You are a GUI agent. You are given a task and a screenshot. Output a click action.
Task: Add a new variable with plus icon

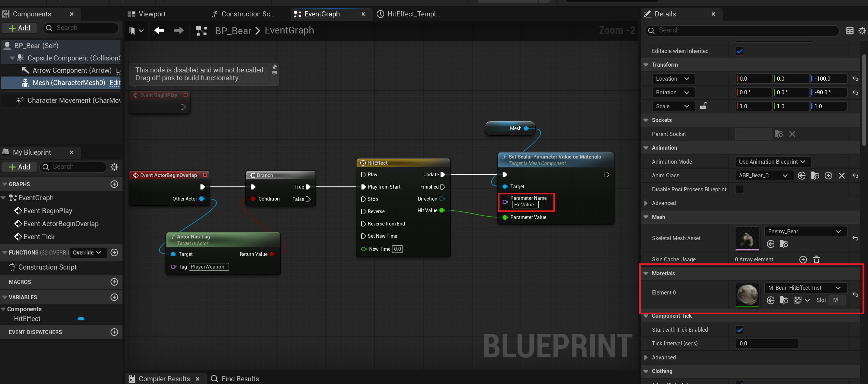114,297
